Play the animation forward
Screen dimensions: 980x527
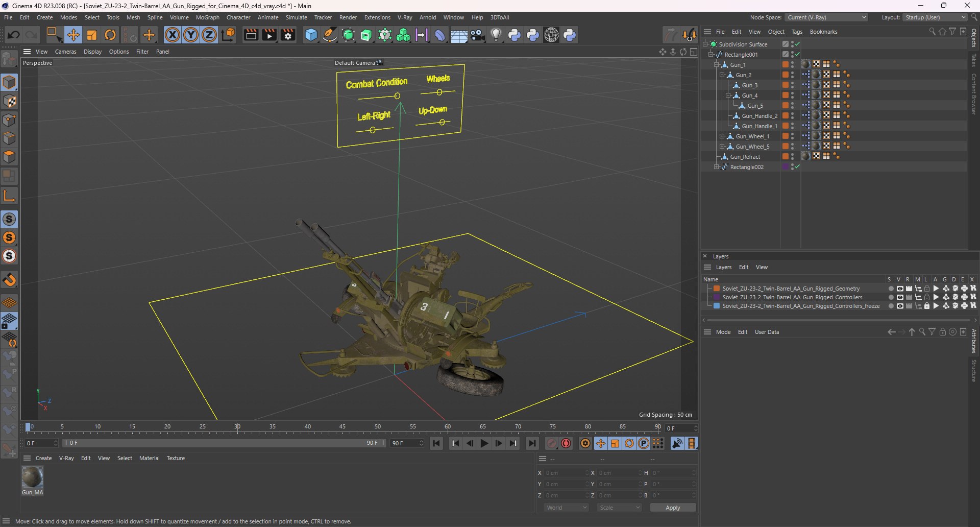click(484, 443)
